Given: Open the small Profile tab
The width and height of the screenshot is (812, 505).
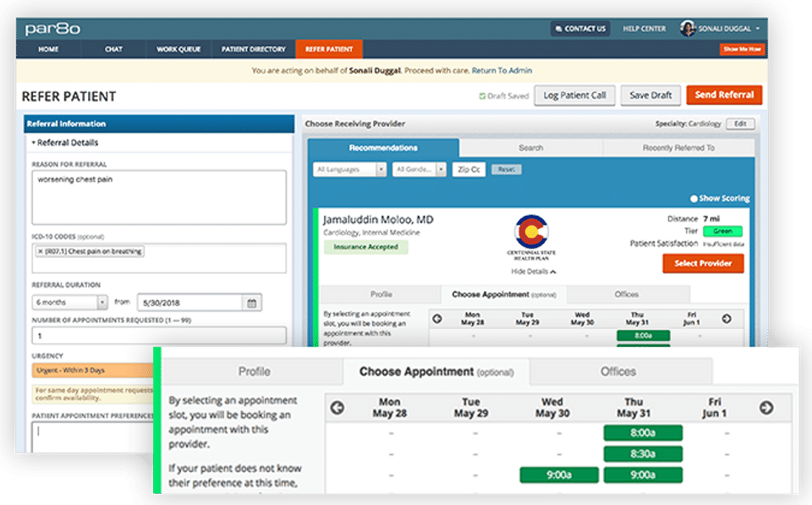Looking at the screenshot, I should pos(381,294).
